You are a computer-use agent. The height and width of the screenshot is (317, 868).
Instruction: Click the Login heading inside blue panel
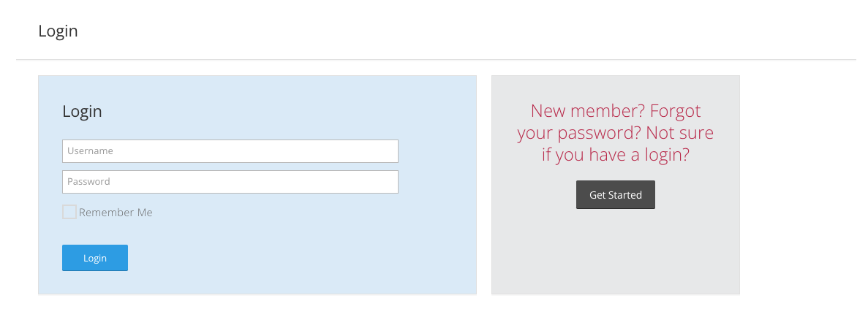click(82, 112)
